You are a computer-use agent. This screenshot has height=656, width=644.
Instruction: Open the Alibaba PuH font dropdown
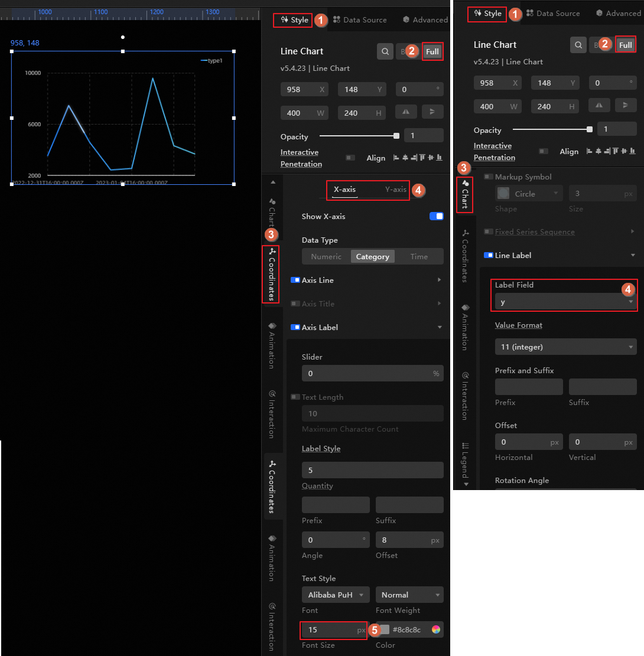pyautogui.click(x=336, y=595)
